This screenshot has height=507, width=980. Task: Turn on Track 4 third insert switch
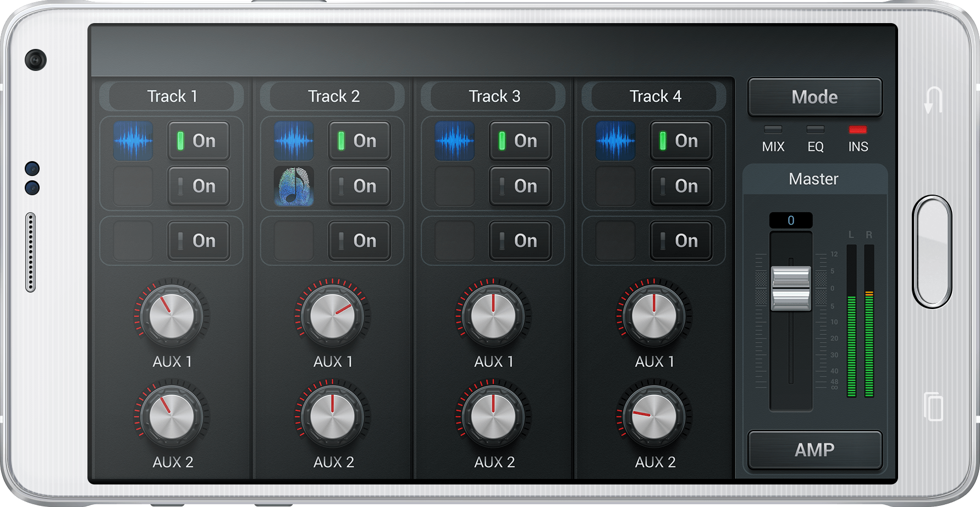[681, 241]
